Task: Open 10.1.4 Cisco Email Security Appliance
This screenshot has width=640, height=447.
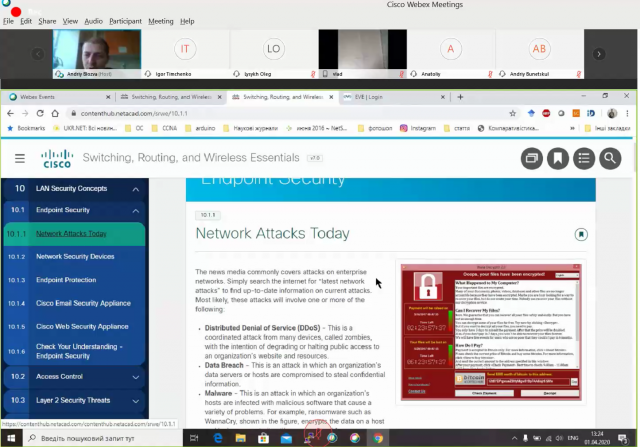Action: pyautogui.click(x=74, y=303)
